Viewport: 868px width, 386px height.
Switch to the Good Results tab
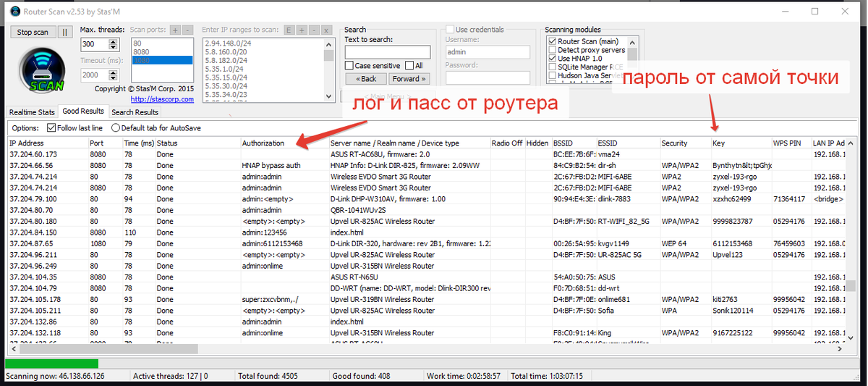coord(83,112)
